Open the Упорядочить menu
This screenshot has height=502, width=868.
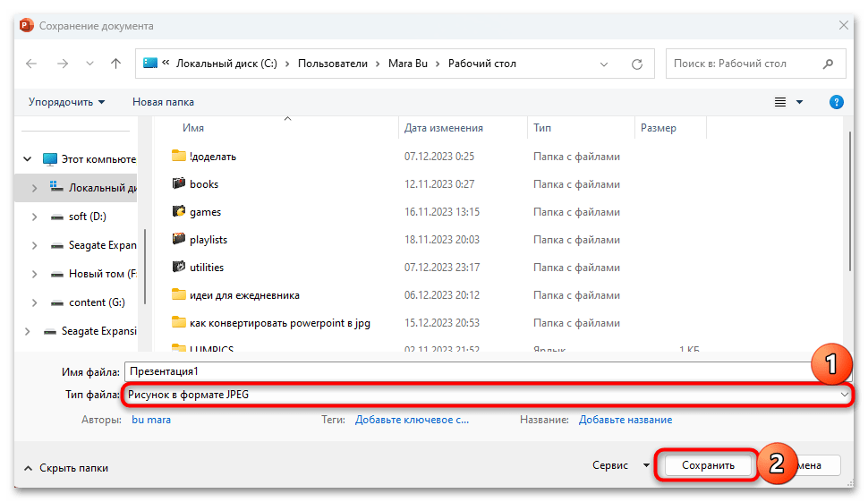[66, 102]
